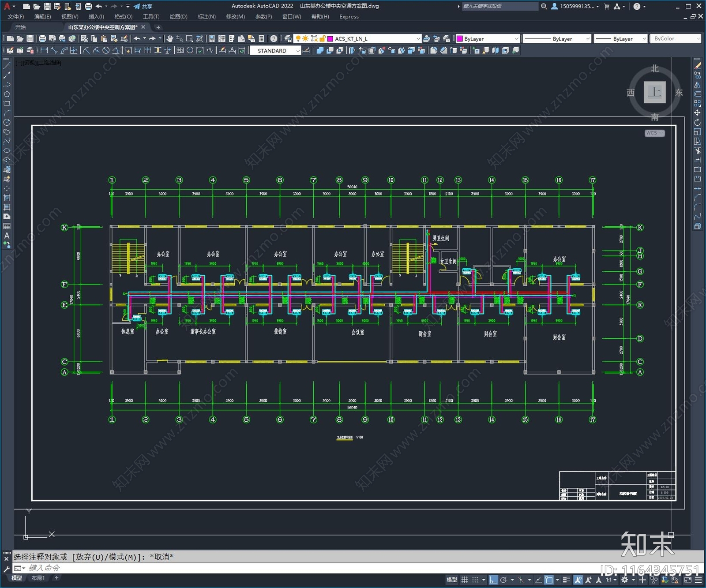Open the Help question mark icon

274,39
